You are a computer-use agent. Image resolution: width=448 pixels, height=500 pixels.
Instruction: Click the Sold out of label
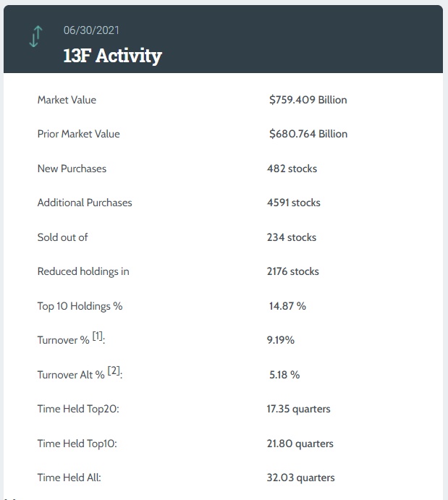62,237
